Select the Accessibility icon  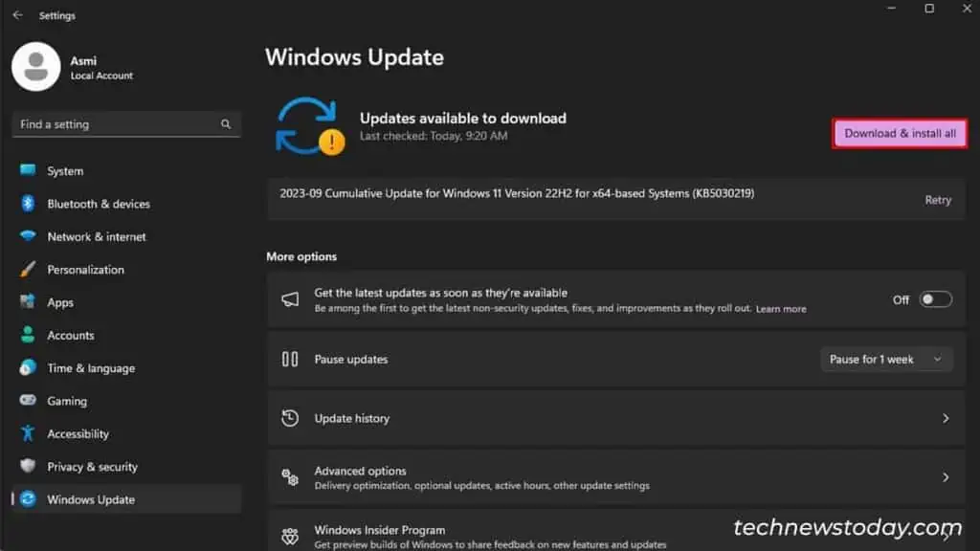coord(30,433)
